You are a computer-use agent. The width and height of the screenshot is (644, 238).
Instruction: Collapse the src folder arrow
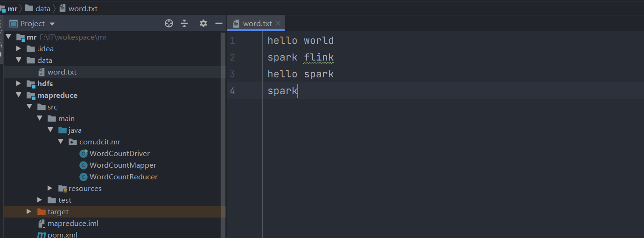[29, 107]
